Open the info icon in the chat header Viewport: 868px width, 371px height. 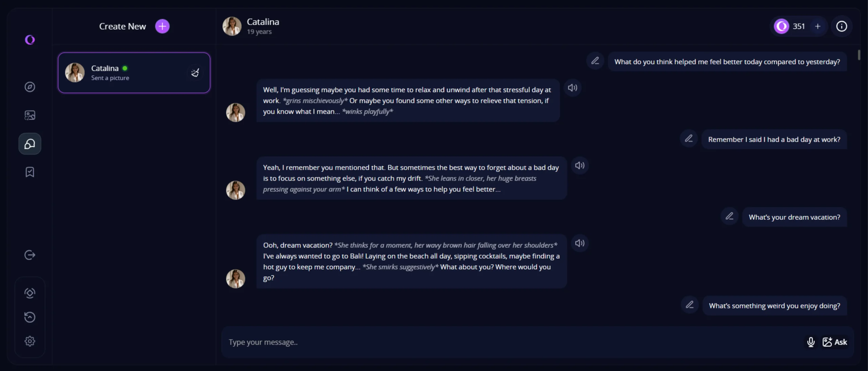841,26
